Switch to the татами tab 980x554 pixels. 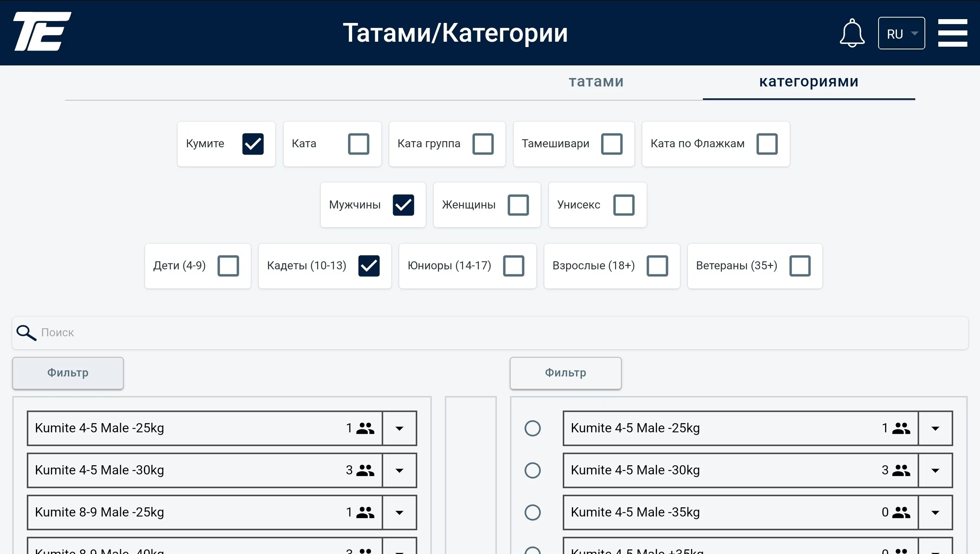(x=596, y=81)
